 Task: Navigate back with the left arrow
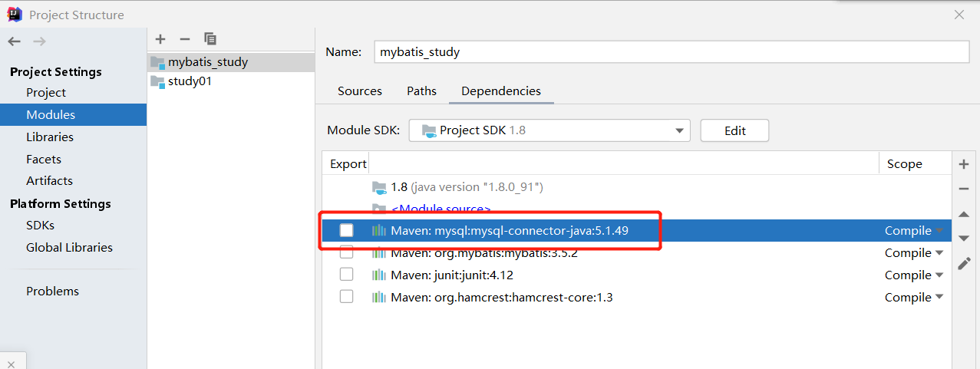pyautogui.click(x=15, y=41)
